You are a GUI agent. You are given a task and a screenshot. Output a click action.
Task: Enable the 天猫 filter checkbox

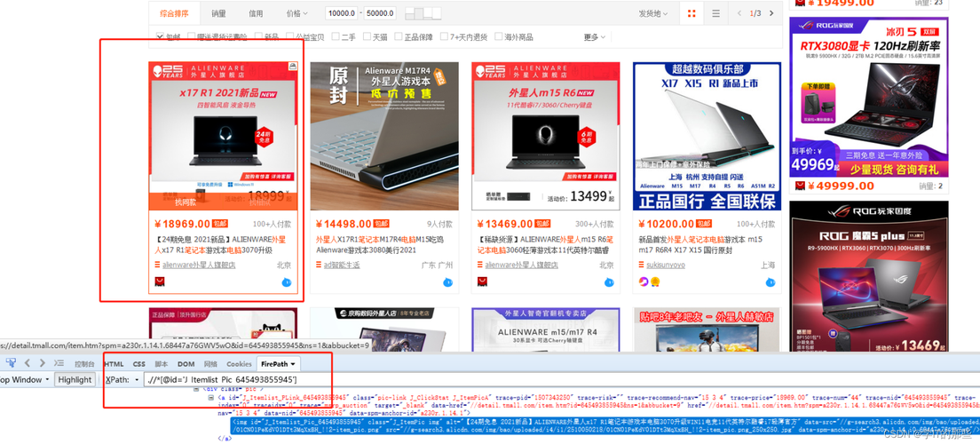[x=367, y=37]
